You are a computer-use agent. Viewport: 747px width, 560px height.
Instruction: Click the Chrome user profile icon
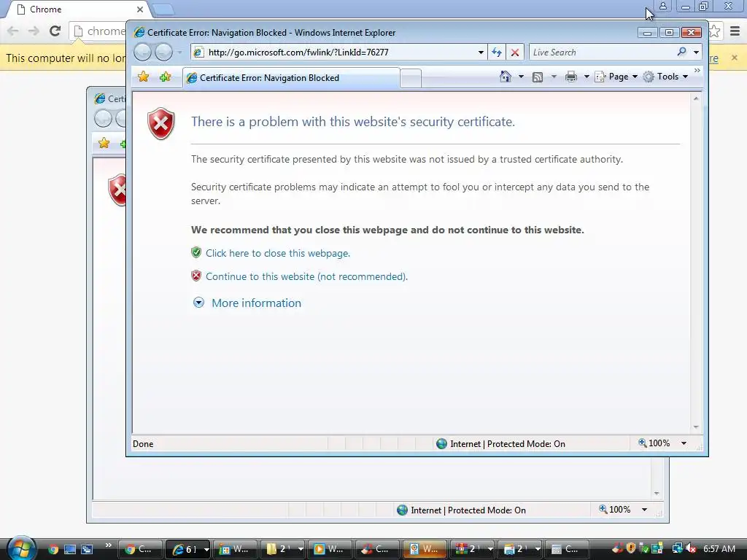[x=662, y=6]
